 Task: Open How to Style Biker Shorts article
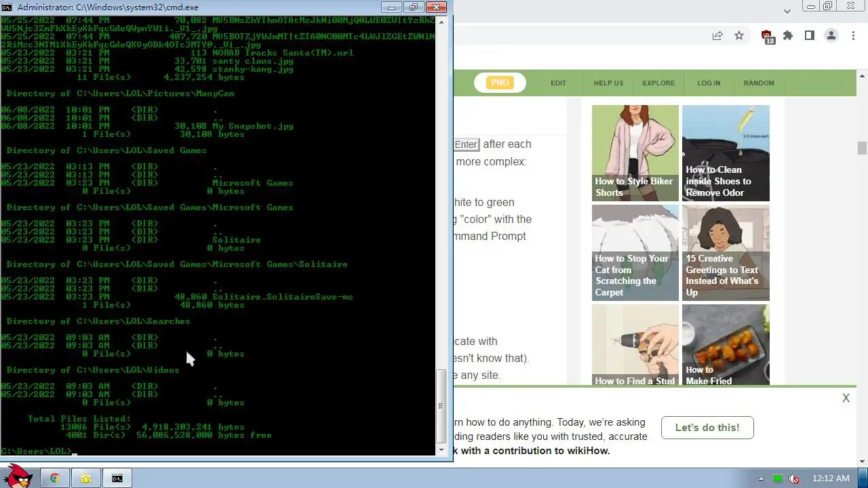pyautogui.click(x=635, y=153)
